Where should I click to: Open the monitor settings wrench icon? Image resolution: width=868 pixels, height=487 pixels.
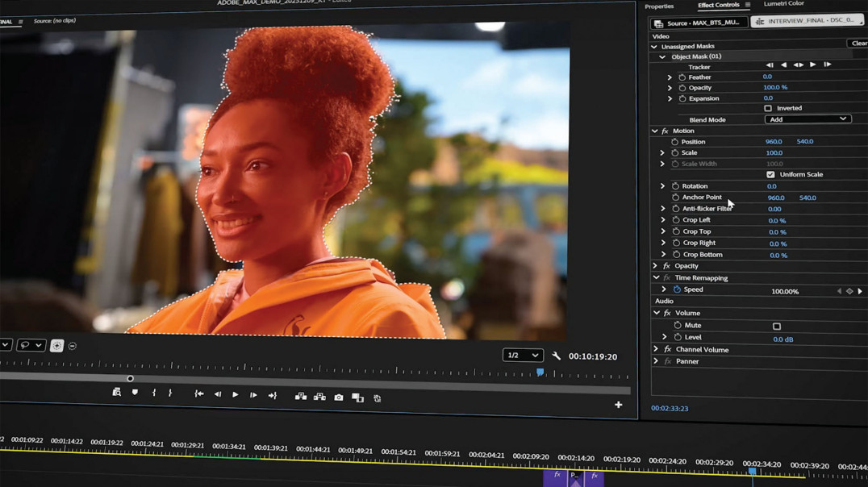click(x=557, y=356)
